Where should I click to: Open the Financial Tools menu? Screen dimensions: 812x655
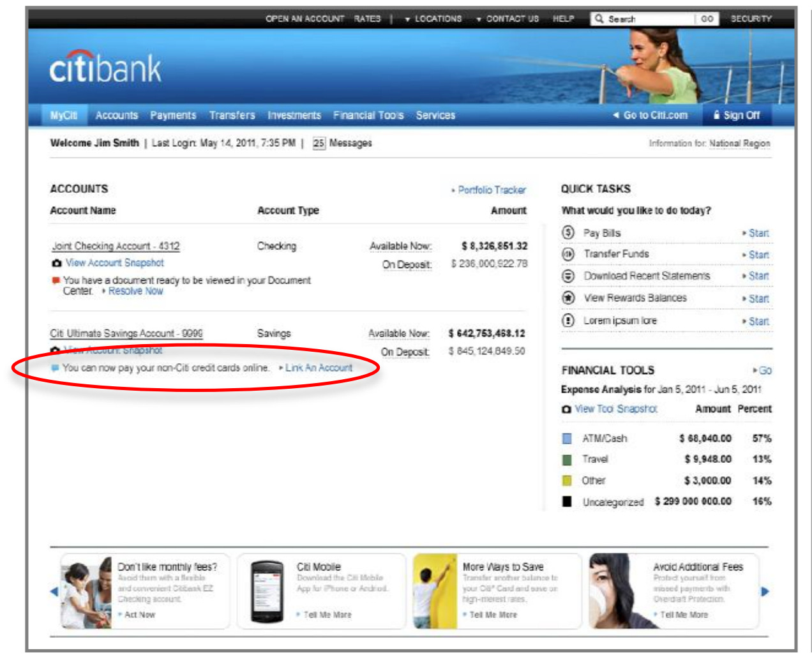click(x=368, y=115)
